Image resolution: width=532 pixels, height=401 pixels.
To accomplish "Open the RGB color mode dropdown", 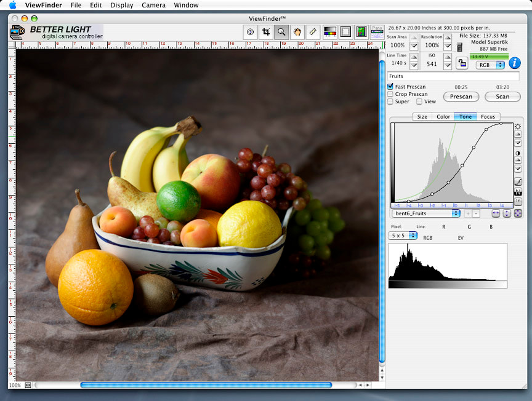I will 490,65.
